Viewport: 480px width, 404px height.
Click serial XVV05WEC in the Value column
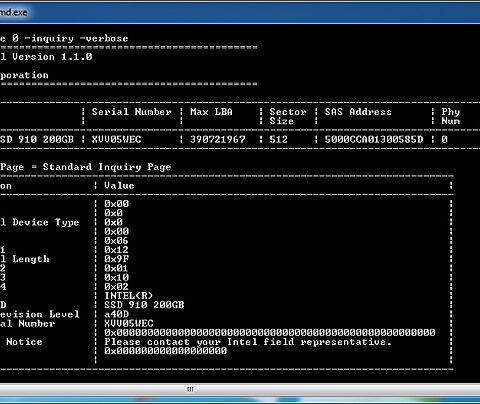point(129,323)
